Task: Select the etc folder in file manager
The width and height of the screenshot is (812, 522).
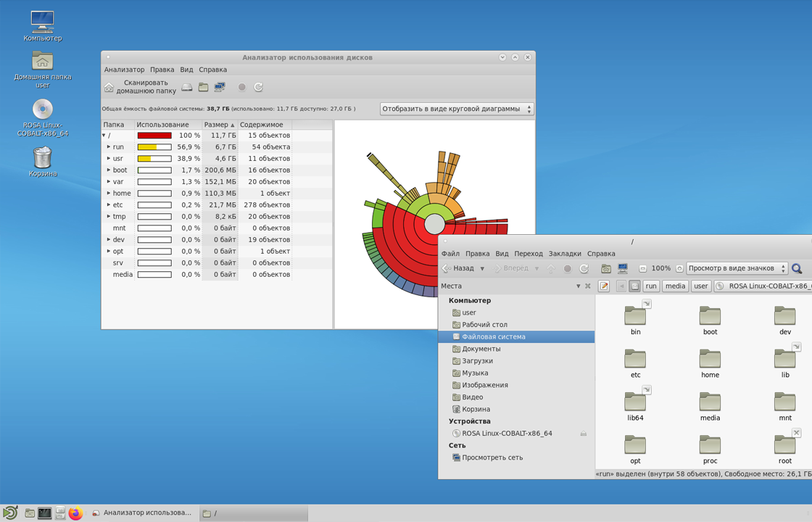Action: [635, 364]
